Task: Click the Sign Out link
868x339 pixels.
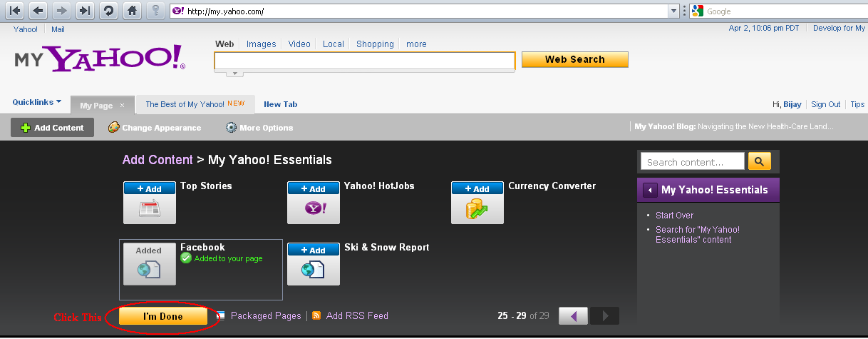Action: pos(825,104)
